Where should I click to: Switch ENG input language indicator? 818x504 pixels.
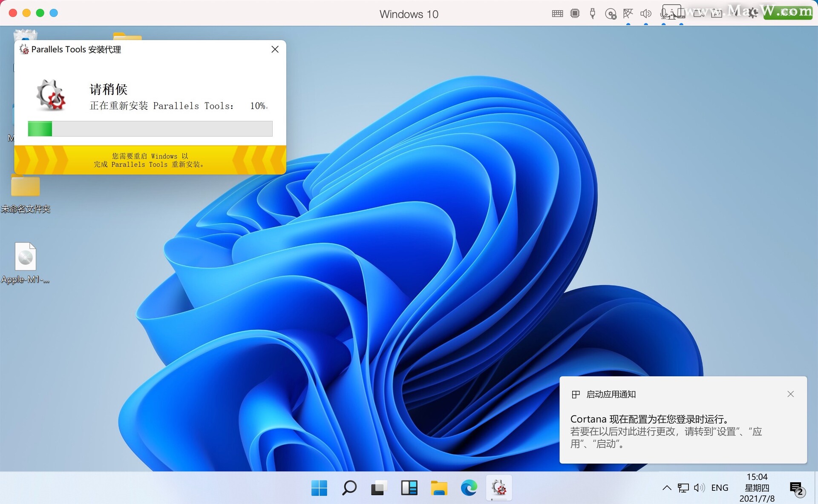coord(720,488)
